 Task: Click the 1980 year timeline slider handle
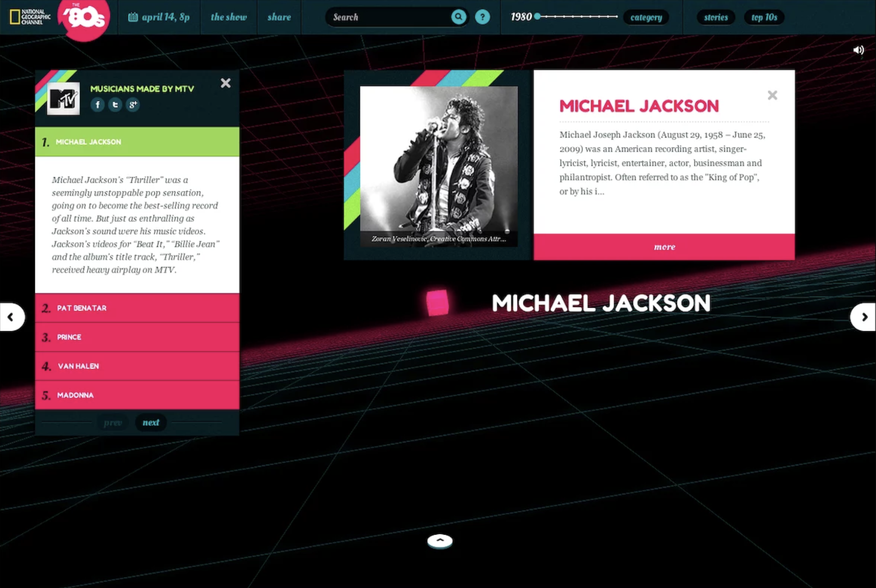click(x=537, y=17)
